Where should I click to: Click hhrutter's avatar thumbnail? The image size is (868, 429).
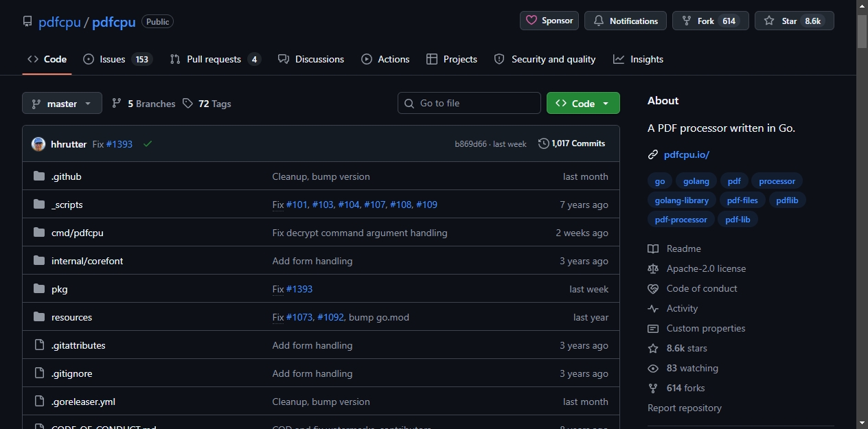tap(38, 143)
